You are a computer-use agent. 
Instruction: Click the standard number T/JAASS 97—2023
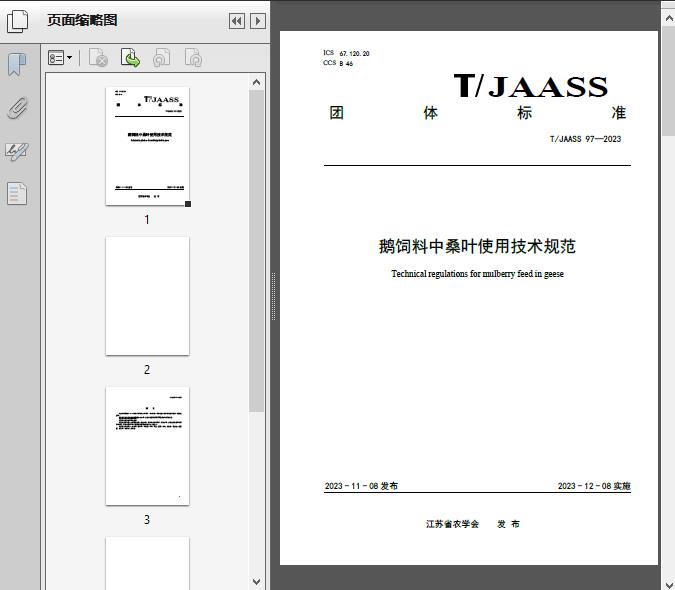pos(585,139)
